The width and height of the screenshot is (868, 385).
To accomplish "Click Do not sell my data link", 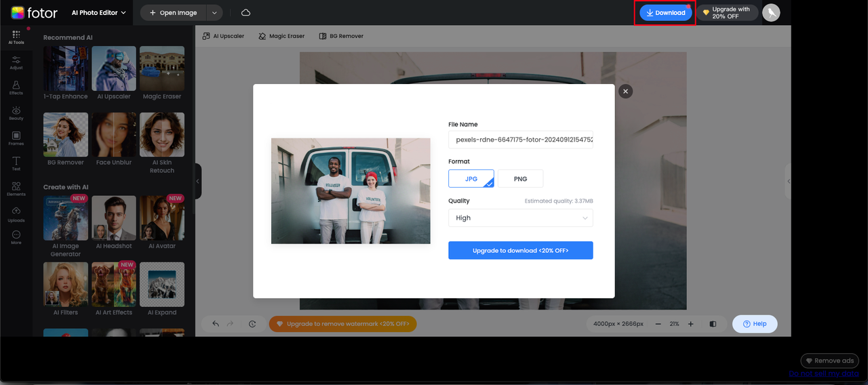I will (x=824, y=373).
